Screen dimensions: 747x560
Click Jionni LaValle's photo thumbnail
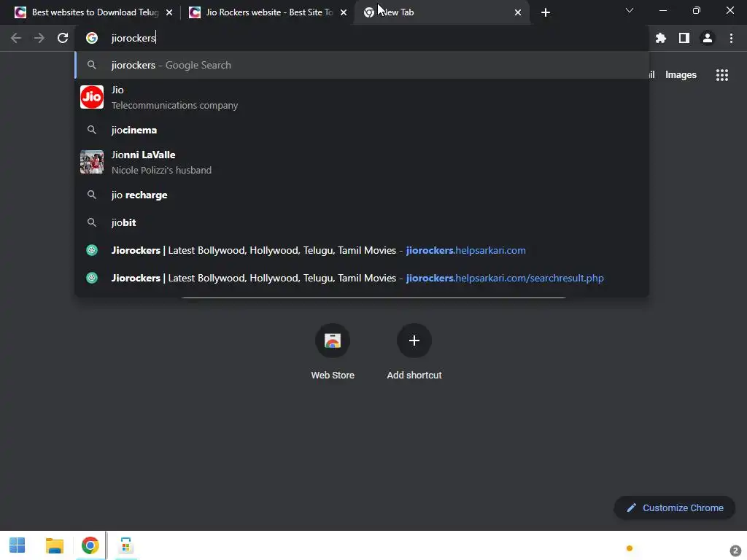tap(92, 162)
